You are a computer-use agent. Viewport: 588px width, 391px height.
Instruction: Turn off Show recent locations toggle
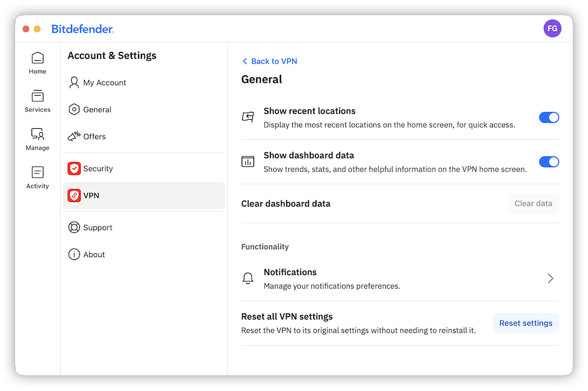(x=549, y=118)
